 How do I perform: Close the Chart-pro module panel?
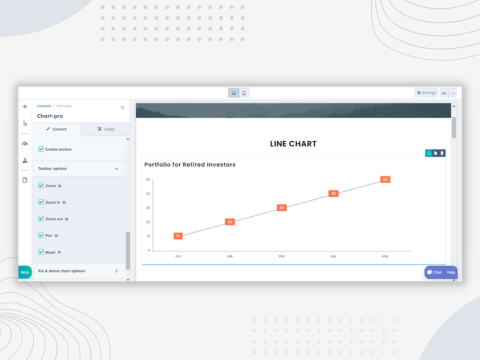point(122,107)
